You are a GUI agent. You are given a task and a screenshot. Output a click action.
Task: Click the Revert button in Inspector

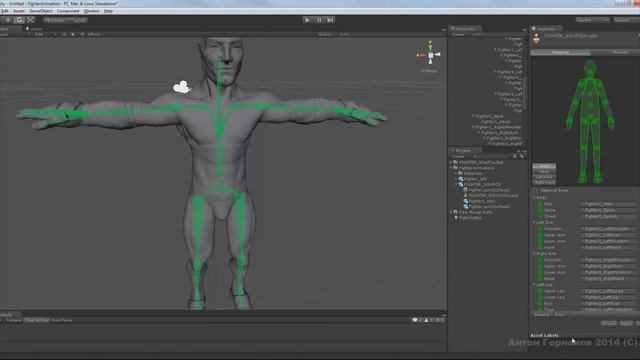click(x=609, y=323)
